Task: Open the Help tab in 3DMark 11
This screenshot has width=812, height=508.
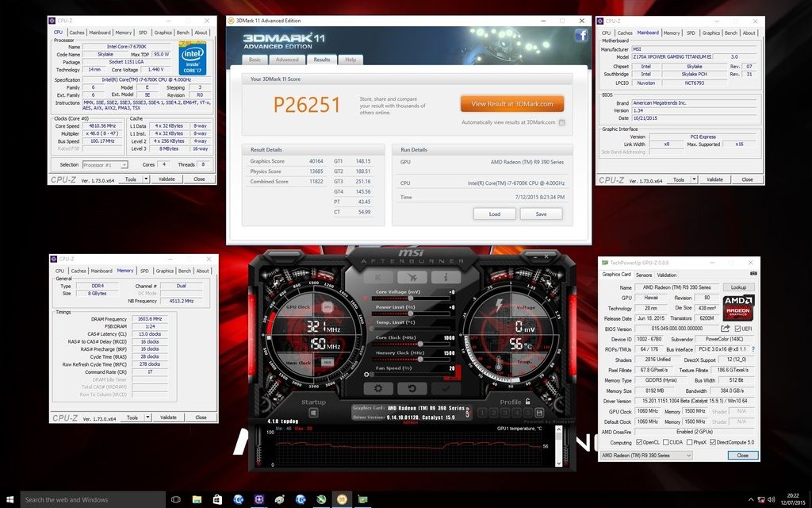Action: pyautogui.click(x=350, y=60)
